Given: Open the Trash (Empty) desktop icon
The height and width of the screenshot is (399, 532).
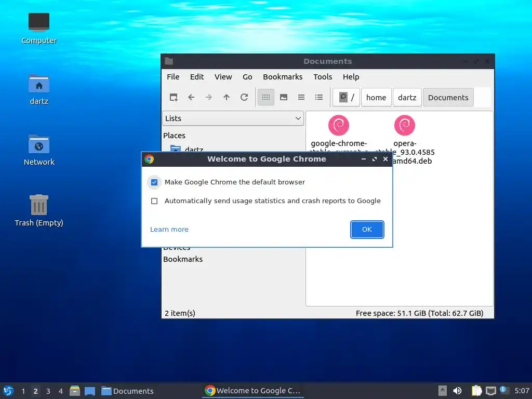Looking at the screenshot, I should (39, 210).
